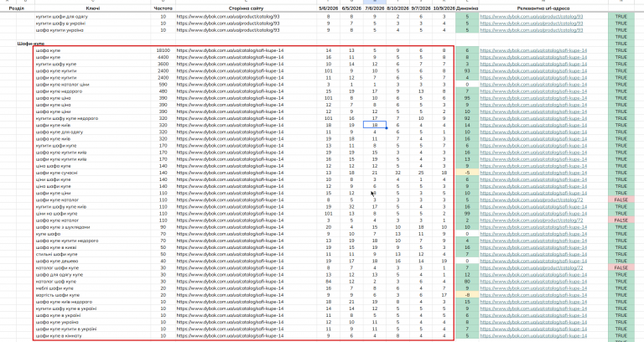644x342 pixels.
Task: Click TRUE cell in 'вартість шафи купе' row
Action: point(621,295)
